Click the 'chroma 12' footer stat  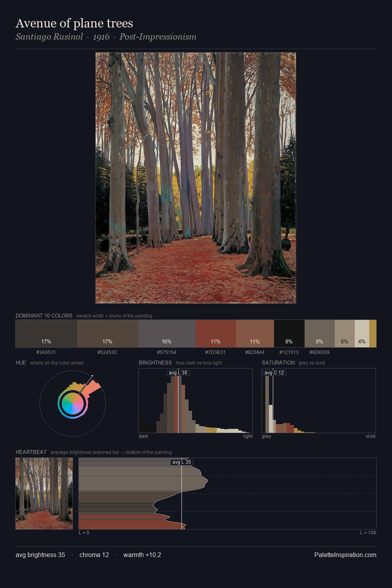(94, 555)
